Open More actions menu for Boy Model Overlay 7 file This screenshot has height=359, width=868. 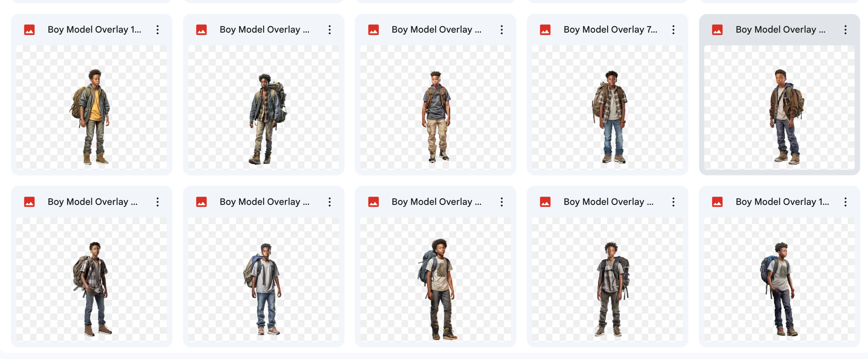coord(673,30)
